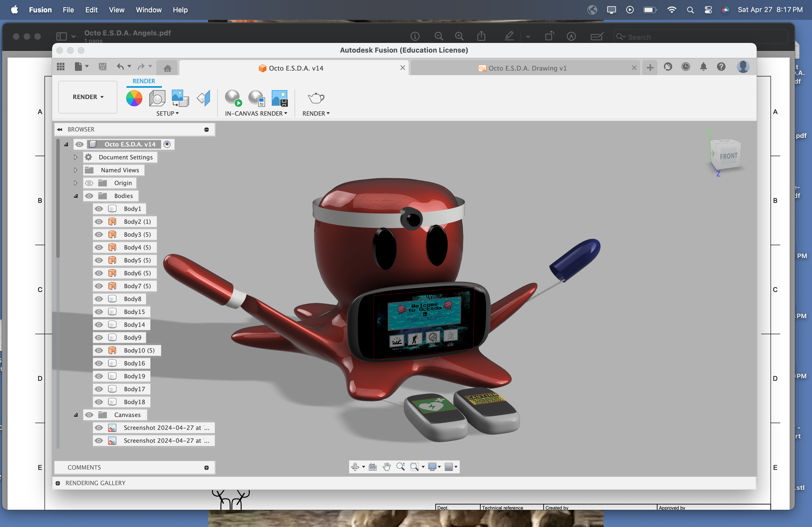Screen dimensions: 812x527
Task: Start In-Canvas Render with play icon
Action: [233, 98]
